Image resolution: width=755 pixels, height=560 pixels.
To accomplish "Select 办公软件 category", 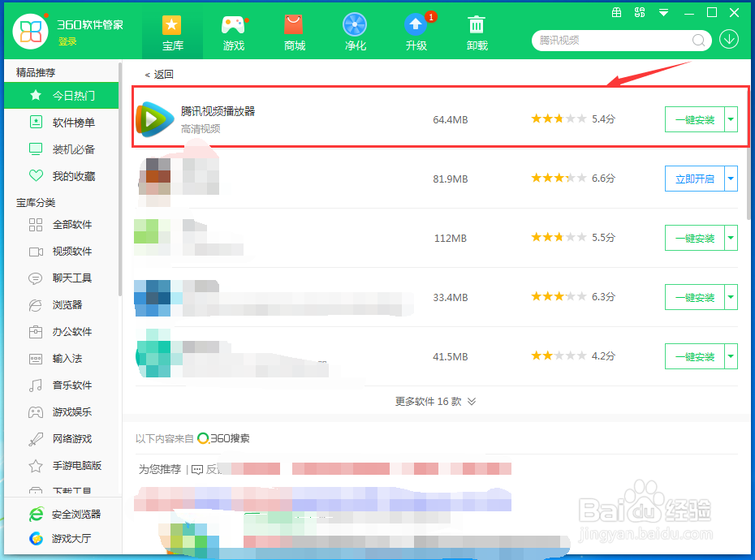I will click(61, 332).
